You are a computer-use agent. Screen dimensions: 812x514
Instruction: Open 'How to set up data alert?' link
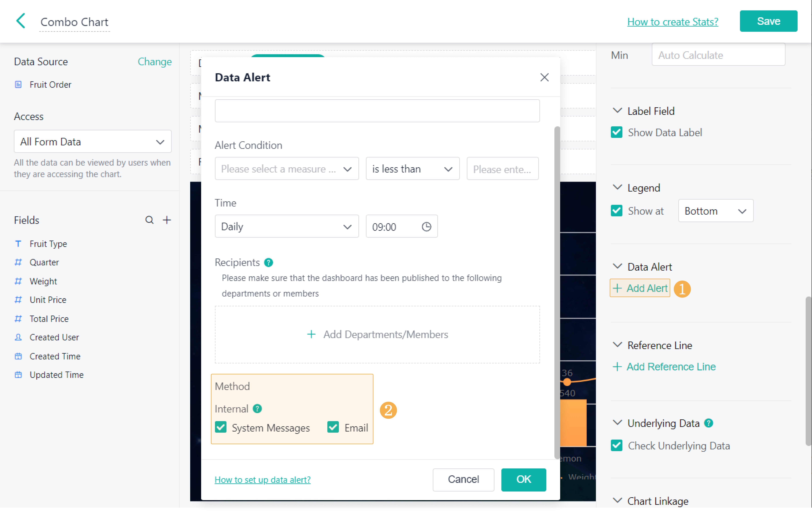click(262, 480)
